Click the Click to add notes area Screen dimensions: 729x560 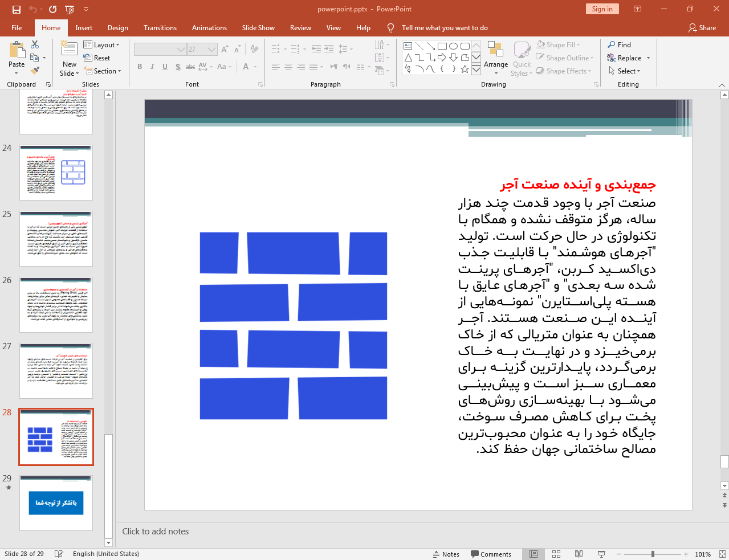click(155, 532)
